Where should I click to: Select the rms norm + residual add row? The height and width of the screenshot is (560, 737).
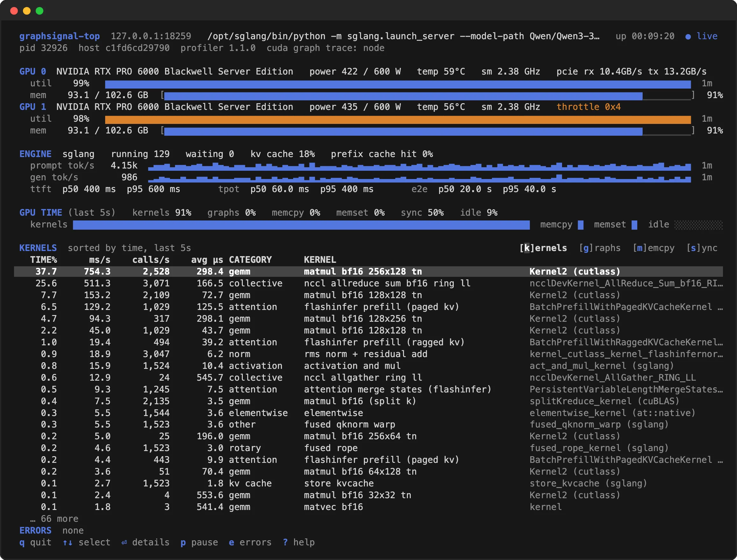[368, 354]
